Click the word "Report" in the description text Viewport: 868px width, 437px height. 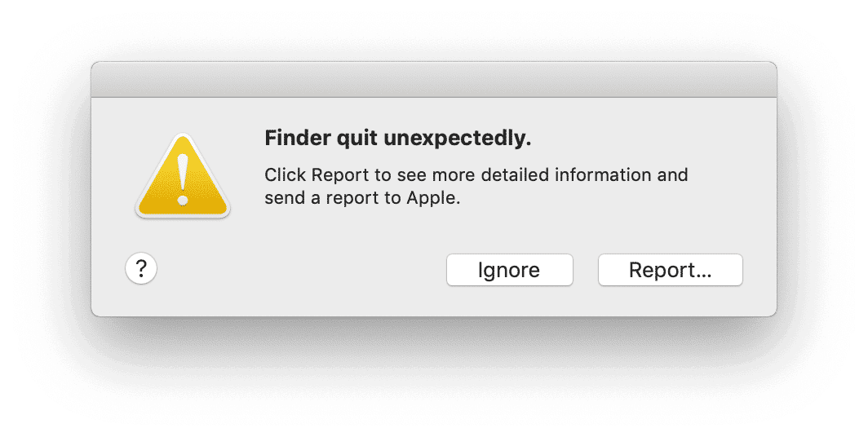[x=334, y=175]
